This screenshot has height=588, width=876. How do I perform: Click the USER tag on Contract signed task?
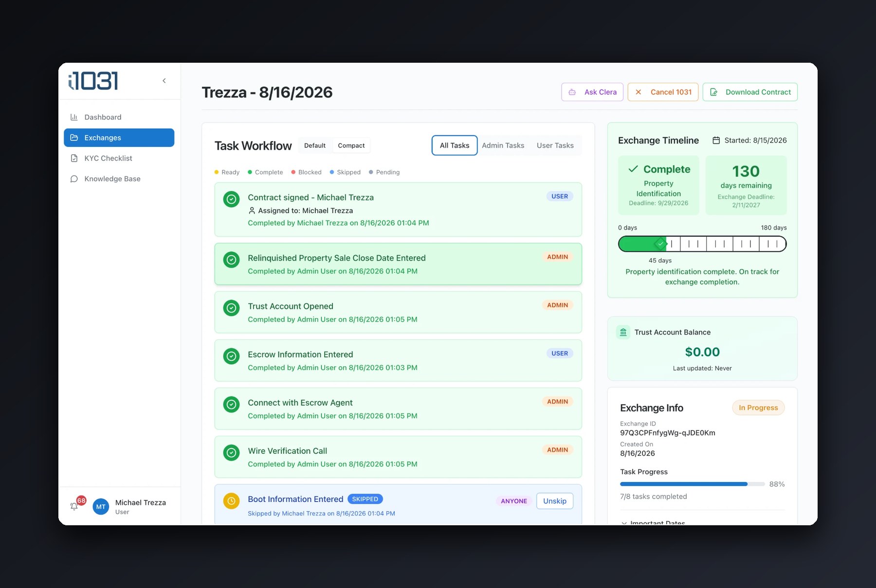tap(560, 196)
